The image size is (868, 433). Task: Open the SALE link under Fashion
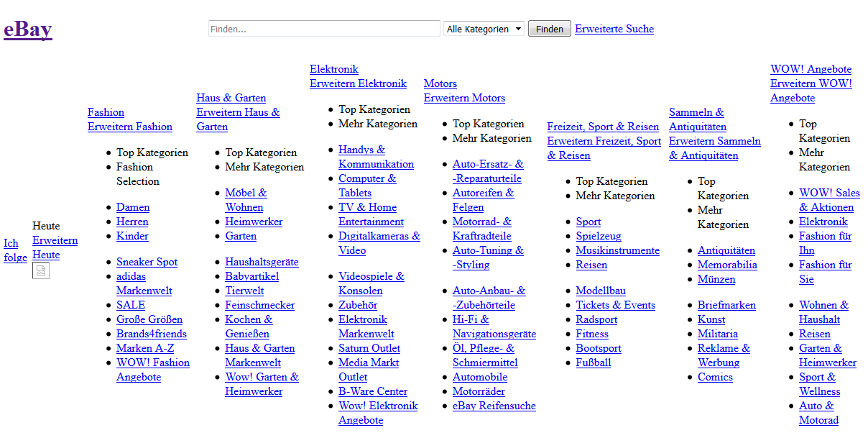point(131,305)
